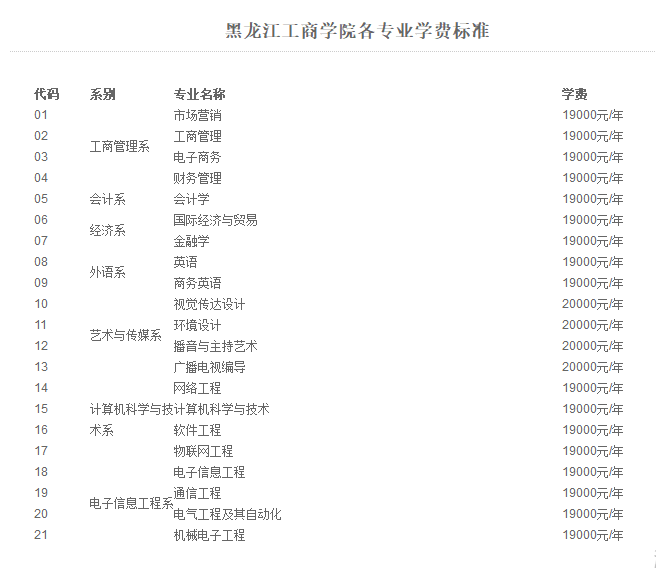Click the 19000元/年 fee for 软件工程
This screenshot has height=572, width=656.
(x=593, y=430)
